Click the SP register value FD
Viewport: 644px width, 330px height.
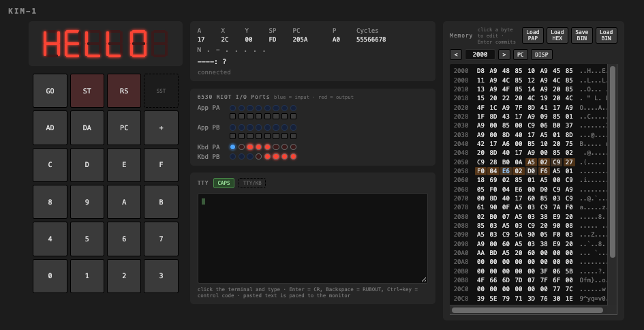273,40
